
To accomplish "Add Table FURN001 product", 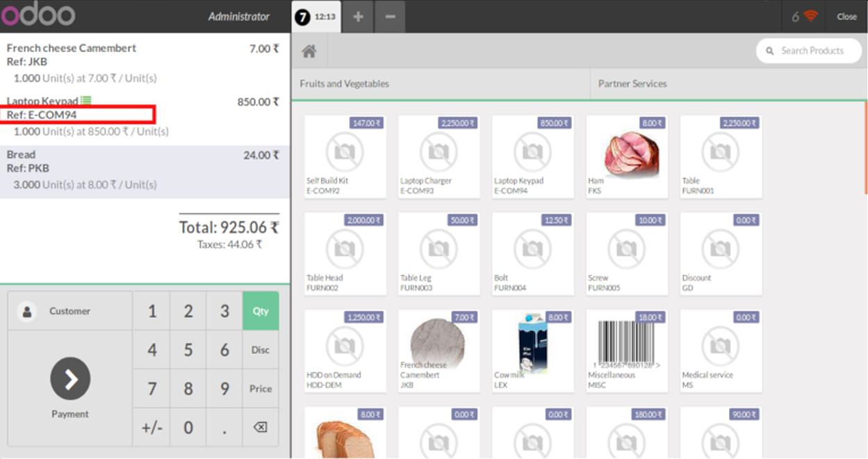I will [x=721, y=156].
